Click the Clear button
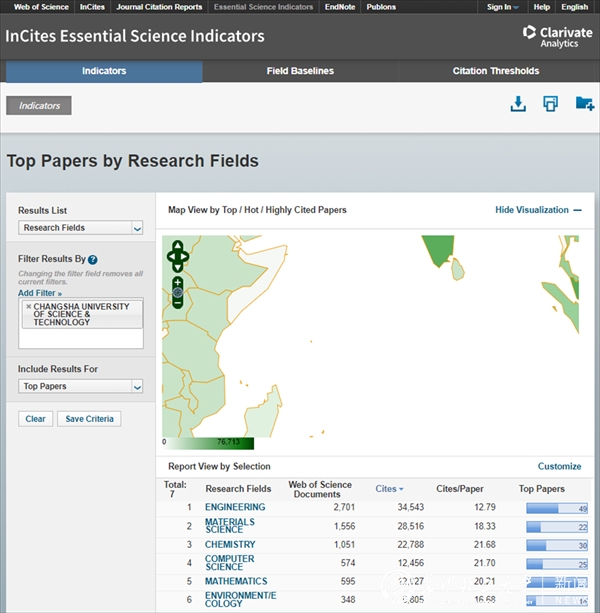 [x=35, y=419]
